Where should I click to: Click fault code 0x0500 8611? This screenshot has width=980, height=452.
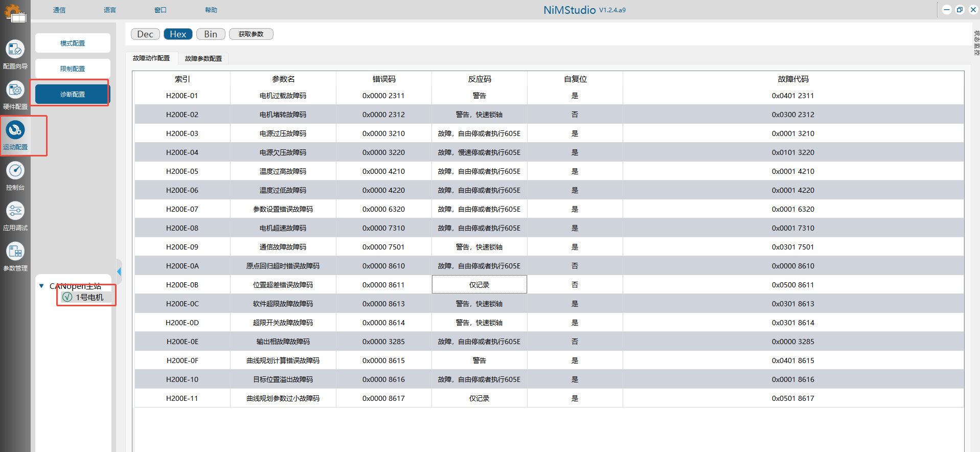click(793, 284)
